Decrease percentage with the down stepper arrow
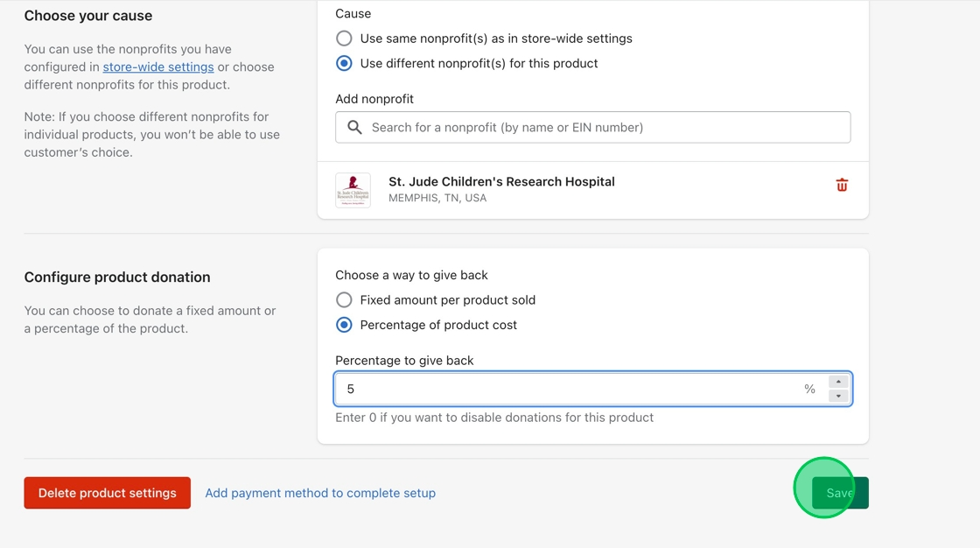 pyautogui.click(x=838, y=397)
